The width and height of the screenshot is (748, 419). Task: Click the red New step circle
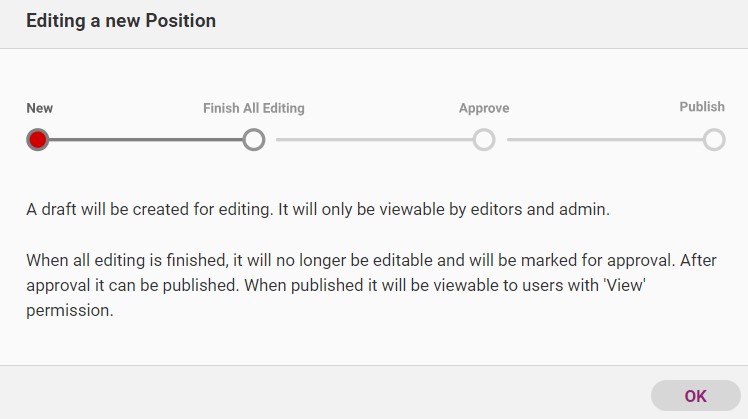point(38,139)
